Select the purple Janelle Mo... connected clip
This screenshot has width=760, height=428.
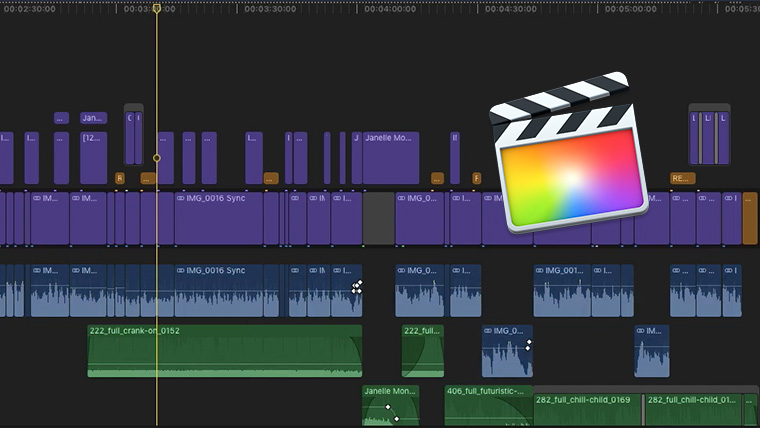tap(391, 158)
